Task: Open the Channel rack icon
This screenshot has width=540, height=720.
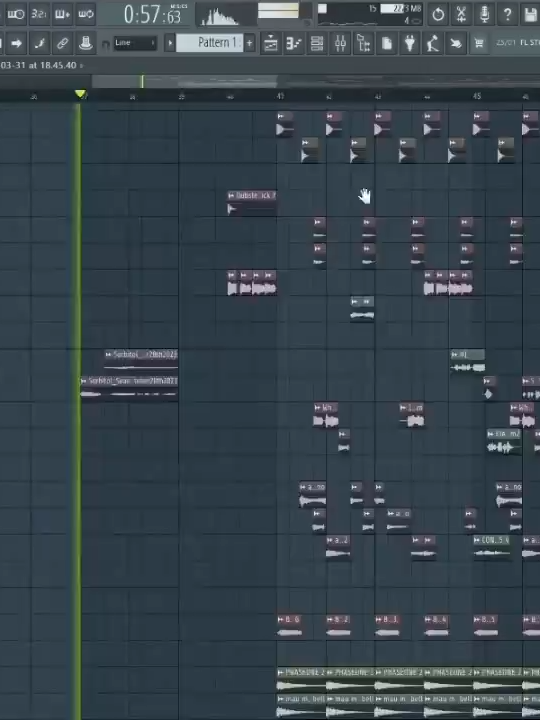Action: [317, 43]
